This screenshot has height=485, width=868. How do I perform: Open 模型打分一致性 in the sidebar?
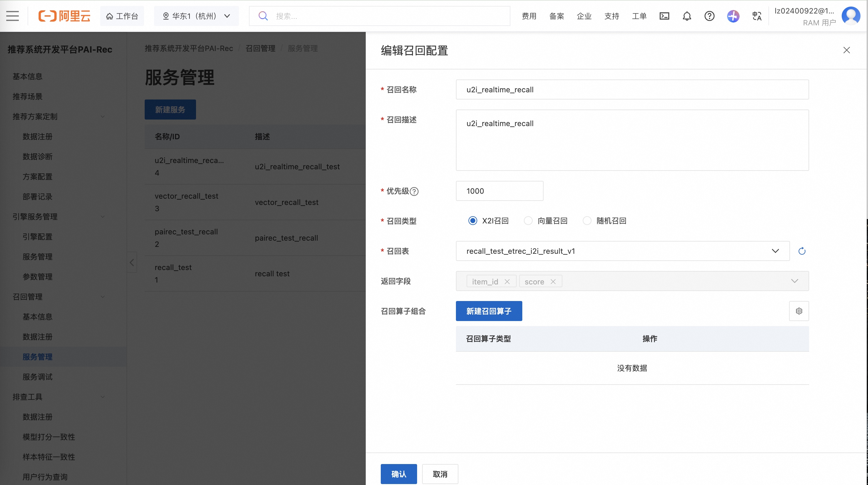(49, 437)
